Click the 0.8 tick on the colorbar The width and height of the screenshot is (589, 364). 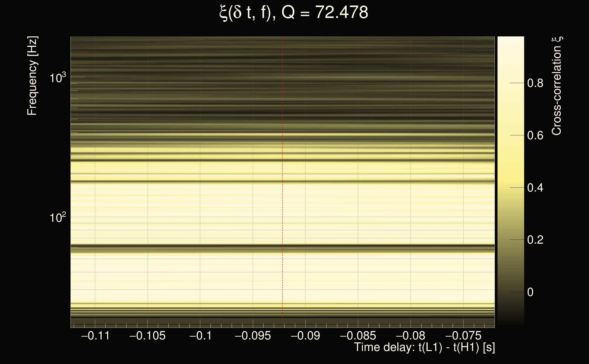(x=535, y=83)
